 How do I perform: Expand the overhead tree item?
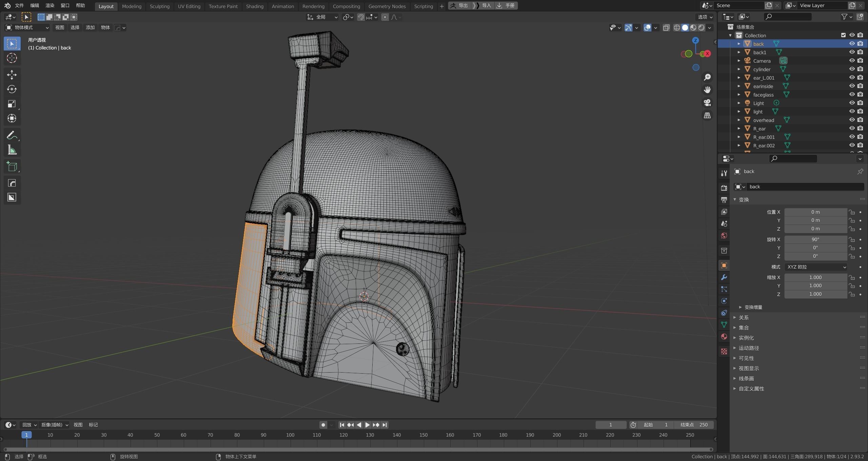point(739,120)
